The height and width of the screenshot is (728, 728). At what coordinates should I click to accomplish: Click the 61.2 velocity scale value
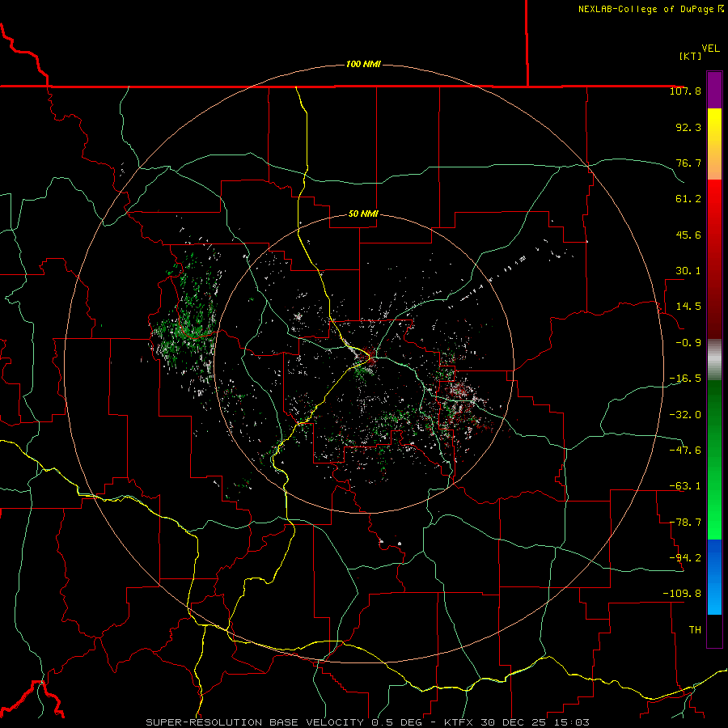point(688,199)
